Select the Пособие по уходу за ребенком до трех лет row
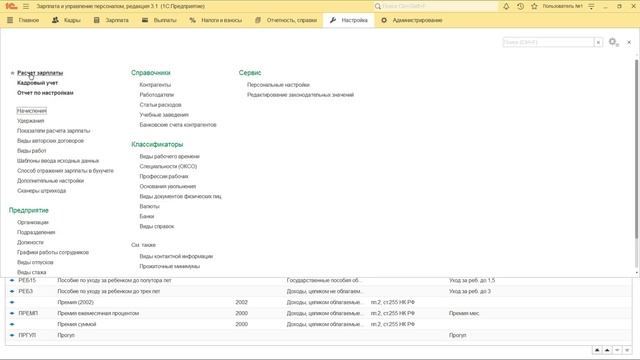This screenshot has height=360, width=640. tap(318, 291)
